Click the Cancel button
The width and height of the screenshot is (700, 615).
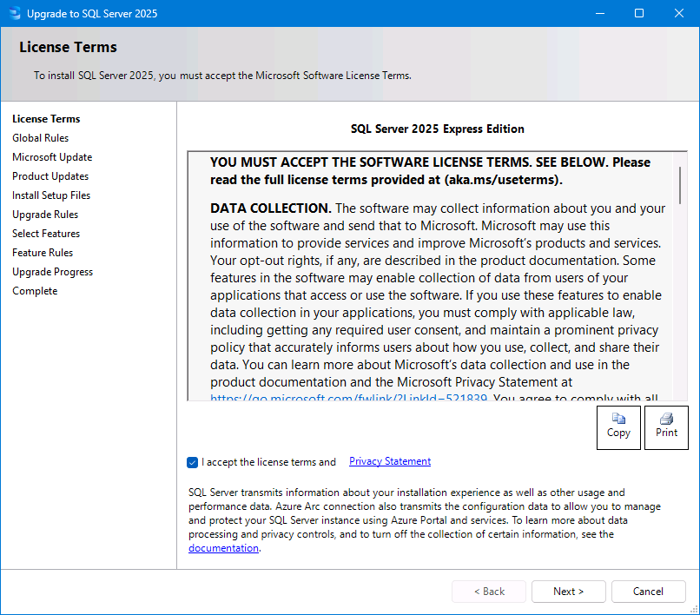(648, 592)
